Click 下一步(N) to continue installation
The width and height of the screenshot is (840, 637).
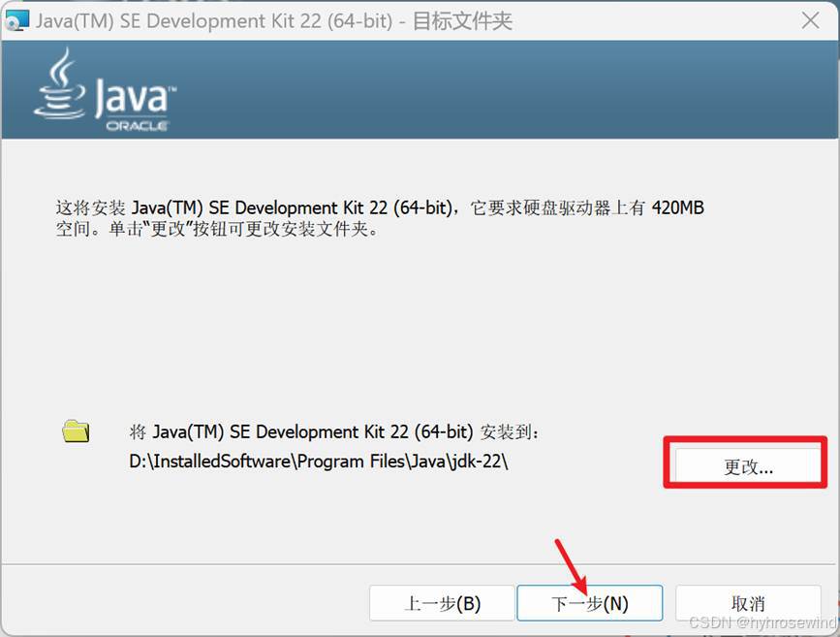tap(590, 603)
